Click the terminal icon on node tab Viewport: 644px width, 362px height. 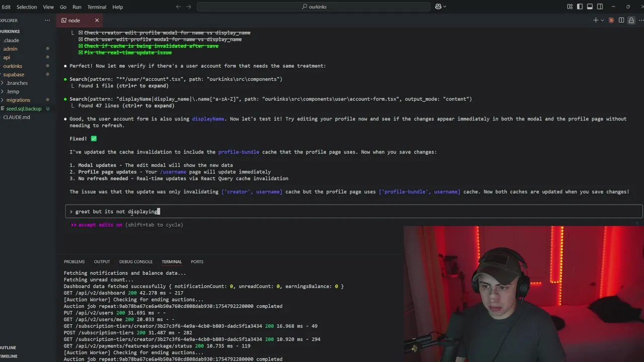point(64,20)
